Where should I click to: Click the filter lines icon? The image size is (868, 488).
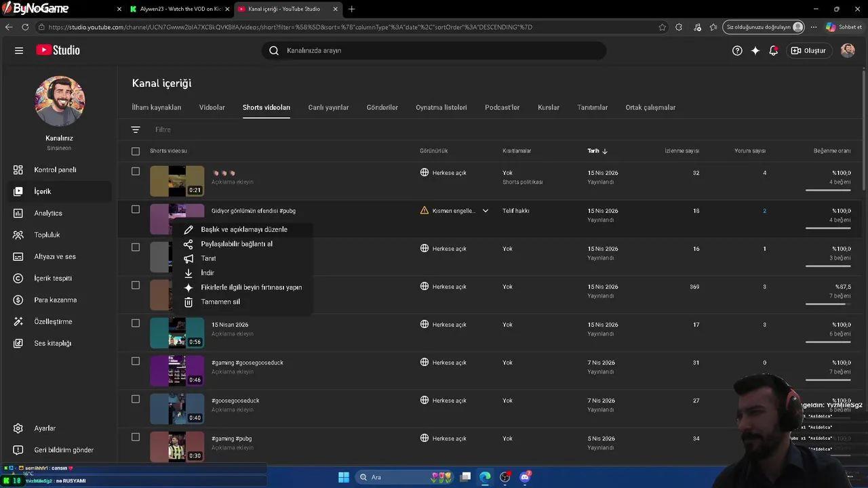point(136,129)
